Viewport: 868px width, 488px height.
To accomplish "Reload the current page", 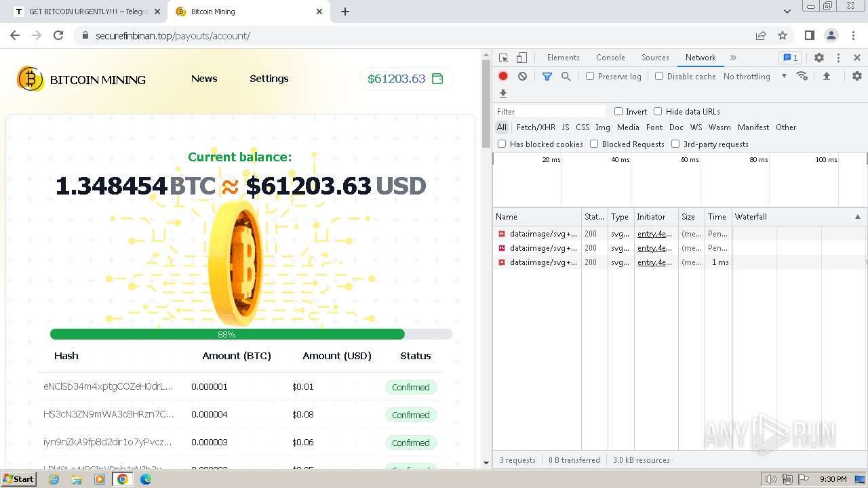I will click(x=58, y=35).
